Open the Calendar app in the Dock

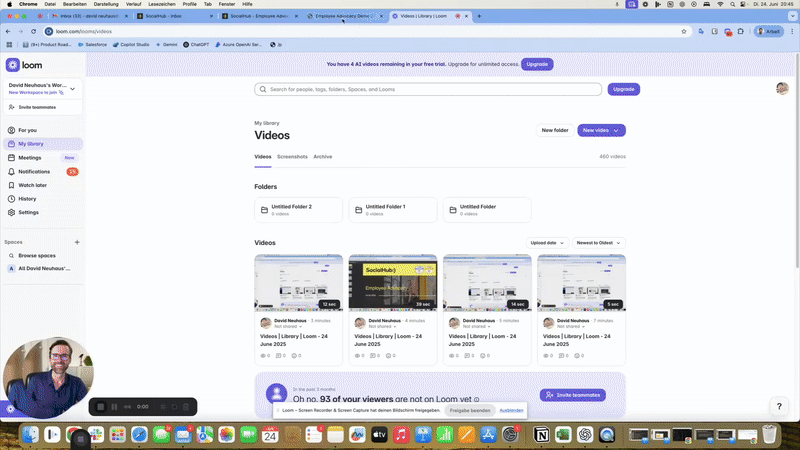tap(270, 435)
